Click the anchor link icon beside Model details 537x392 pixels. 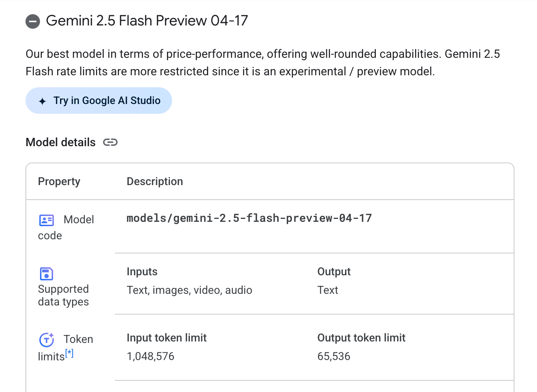coord(110,142)
